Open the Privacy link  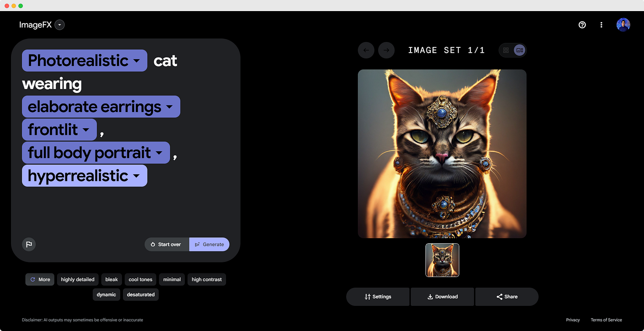coord(573,320)
